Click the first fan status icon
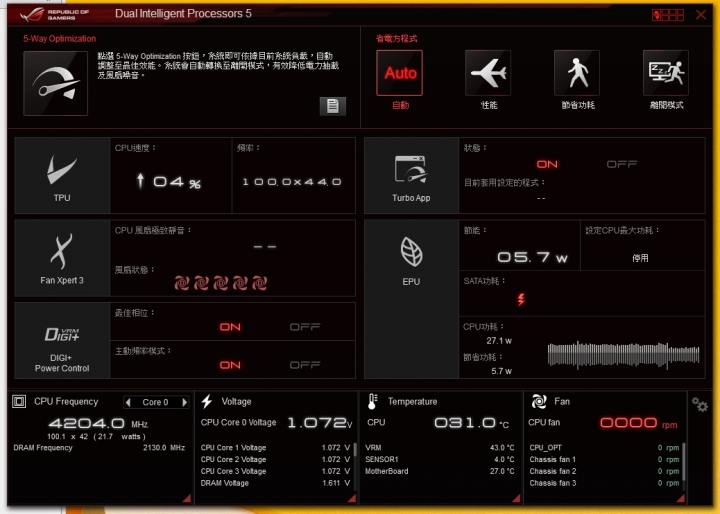The height and width of the screenshot is (514, 720). click(182, 283)
